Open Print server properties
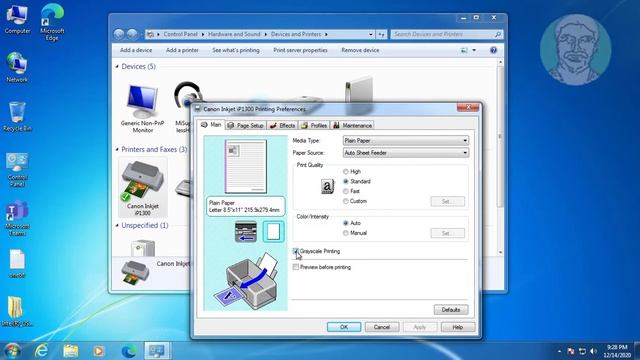This screenshot has width=640, height=360. click(x=300, y=50)
